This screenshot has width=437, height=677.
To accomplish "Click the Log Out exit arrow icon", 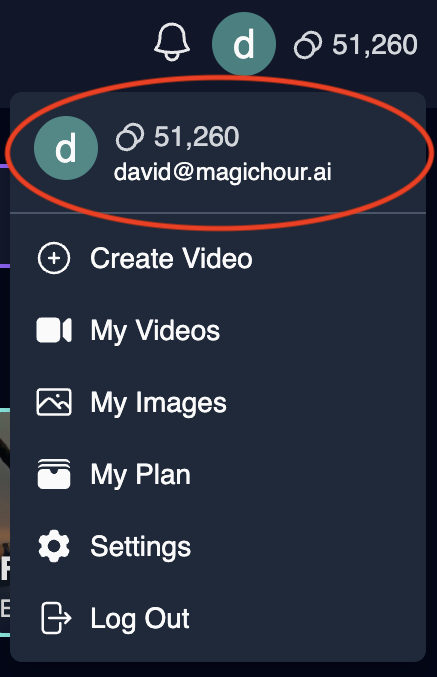I will pyautogui.click(x=56, y=618).
